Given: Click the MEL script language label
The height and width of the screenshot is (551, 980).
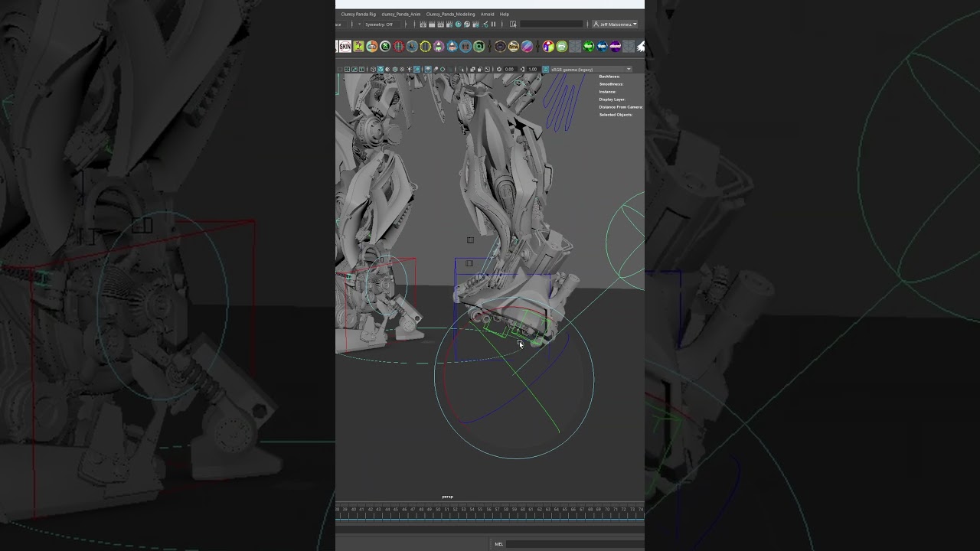Looking at the screenshot, I should tap(498, 544).
